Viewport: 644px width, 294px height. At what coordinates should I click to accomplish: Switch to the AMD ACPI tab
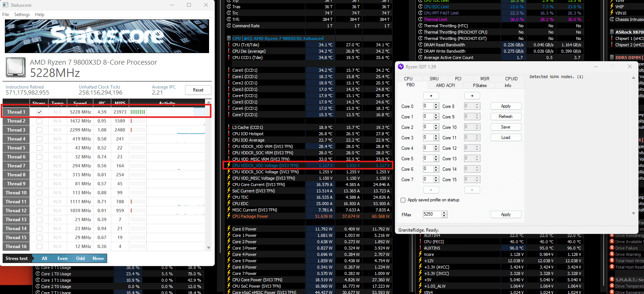[x=445, y=86]
